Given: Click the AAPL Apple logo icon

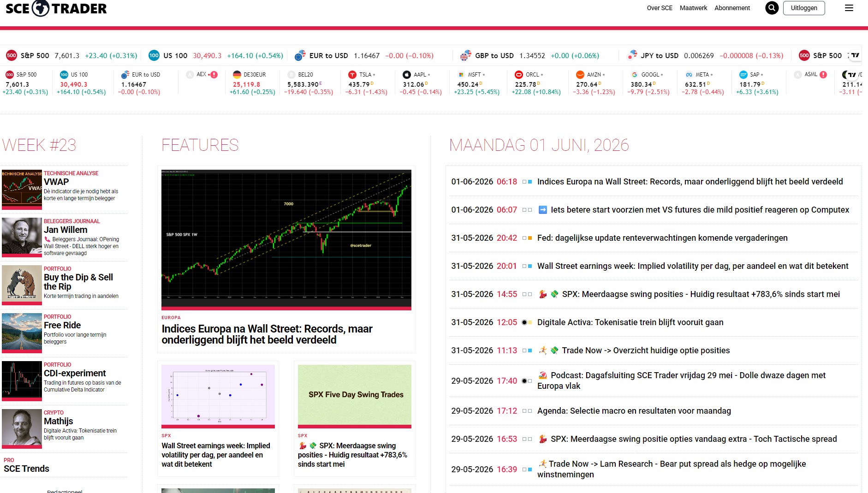Looking at the screenshot, I should 406,74.
